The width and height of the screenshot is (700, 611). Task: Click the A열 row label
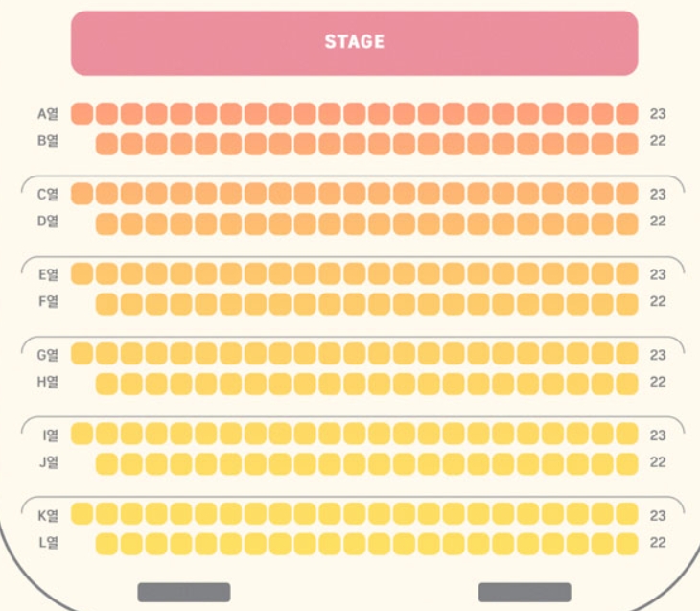click(48, 114)
